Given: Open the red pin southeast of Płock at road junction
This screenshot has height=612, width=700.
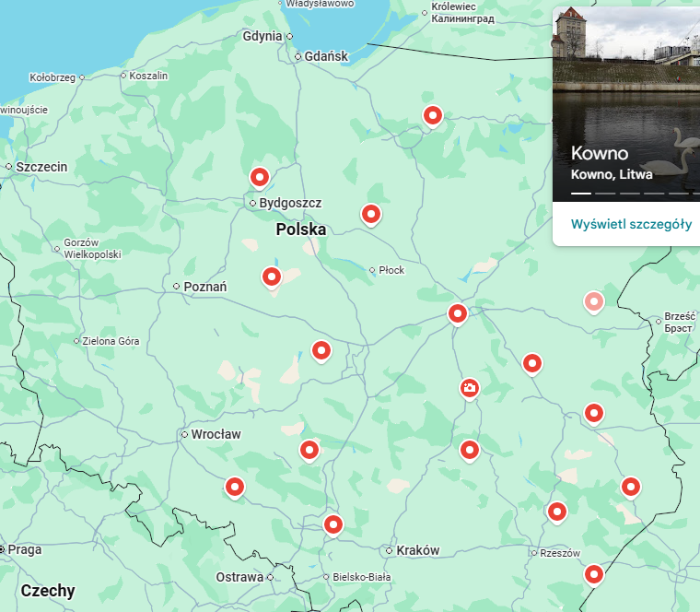Looking at the screenshot, I should (x=458, y=314).
